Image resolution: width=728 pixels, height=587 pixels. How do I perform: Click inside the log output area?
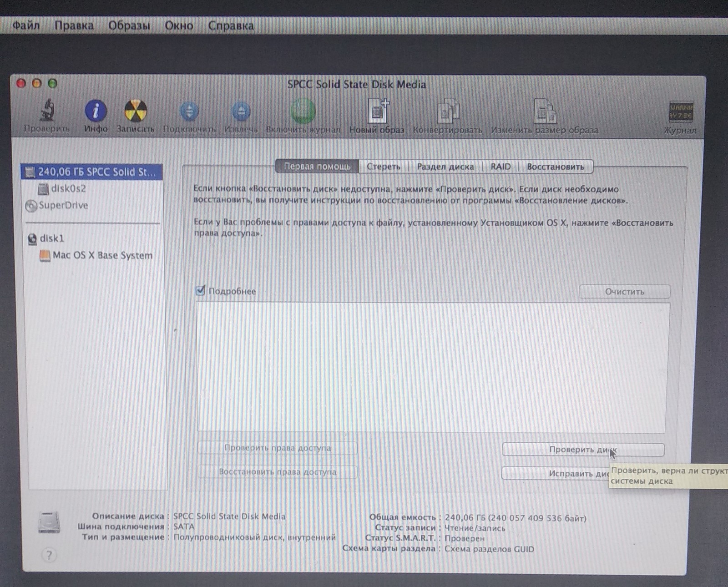[433, 368]
